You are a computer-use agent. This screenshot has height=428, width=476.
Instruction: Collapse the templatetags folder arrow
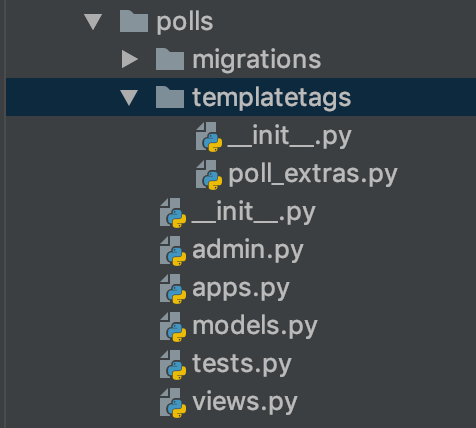(x=129, y=98)
